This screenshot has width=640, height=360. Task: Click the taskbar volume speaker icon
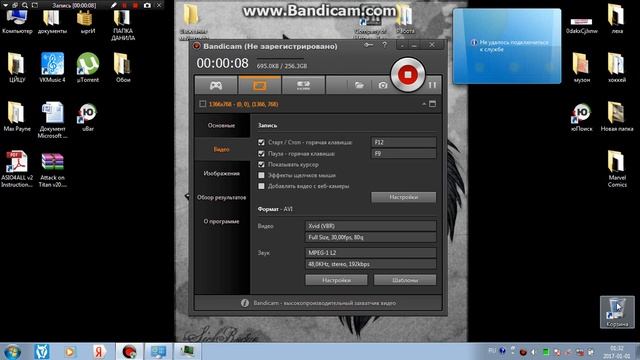(x=533, y=351)
